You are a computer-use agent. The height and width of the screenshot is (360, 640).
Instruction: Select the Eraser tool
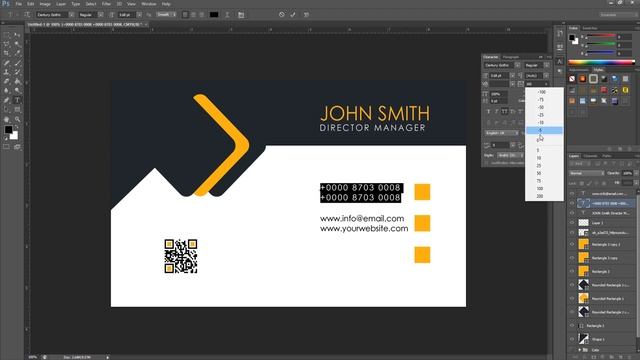(x=7, y=81)
